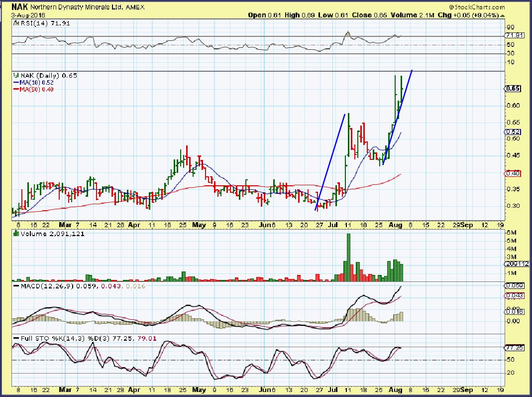The width and height of the screenshot is (532, 397).
Task: Click the NAK (Daily) candlestick legend icon
Action: 16,75
